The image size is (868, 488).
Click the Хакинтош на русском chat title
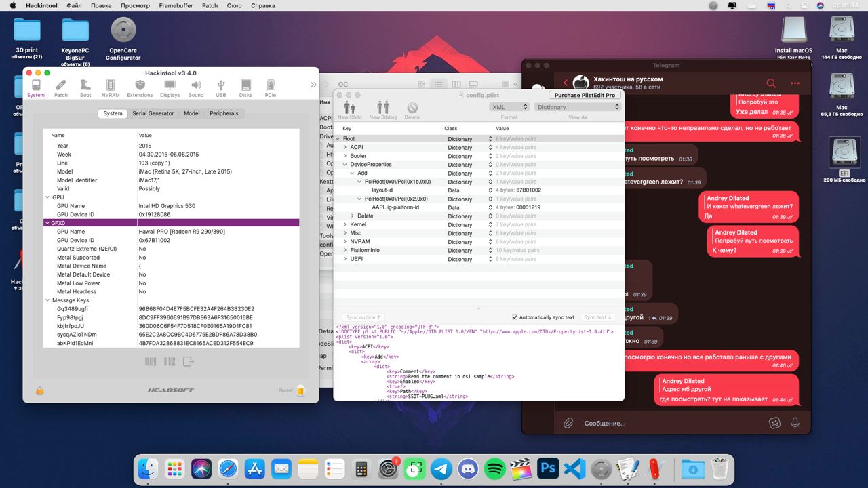coord(628,79)
